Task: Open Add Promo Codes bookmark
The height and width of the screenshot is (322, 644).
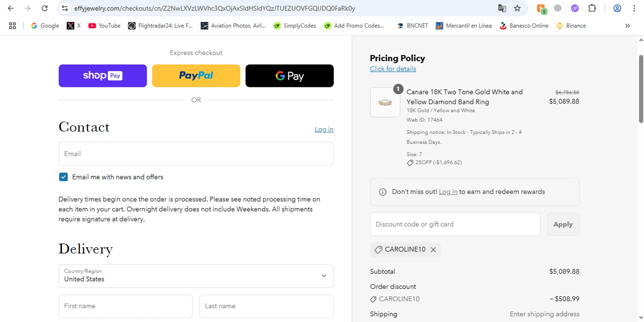Action: tap(354, 26)
